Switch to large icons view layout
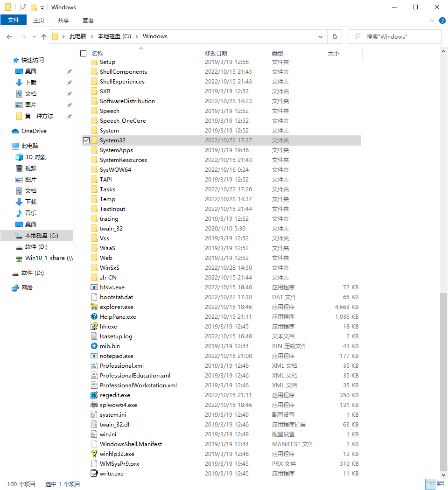448x490 pixels. pos(441,484)
